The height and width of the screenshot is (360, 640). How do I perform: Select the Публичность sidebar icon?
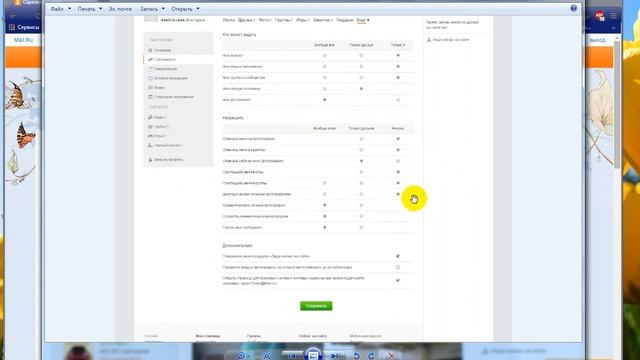[x=150, y=60]
